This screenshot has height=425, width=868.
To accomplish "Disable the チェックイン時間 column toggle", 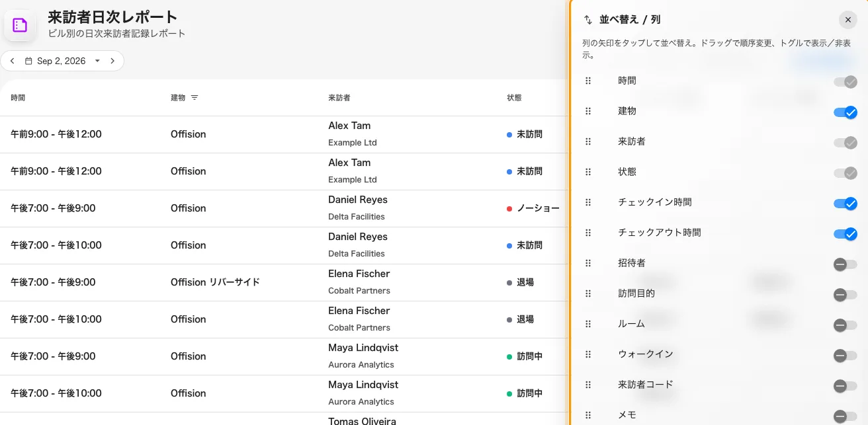I will pos(846,204).
